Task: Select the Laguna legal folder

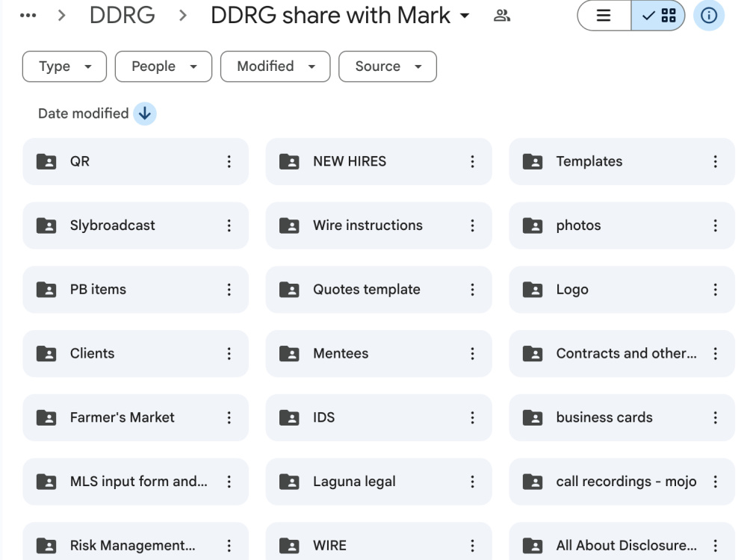Action: 379,482
